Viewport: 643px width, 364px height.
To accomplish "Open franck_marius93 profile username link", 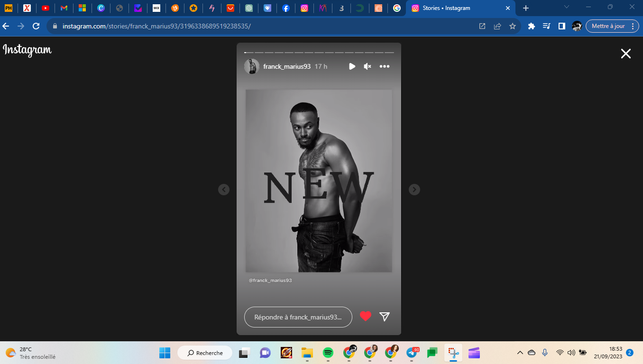I will tap(287, 67).
